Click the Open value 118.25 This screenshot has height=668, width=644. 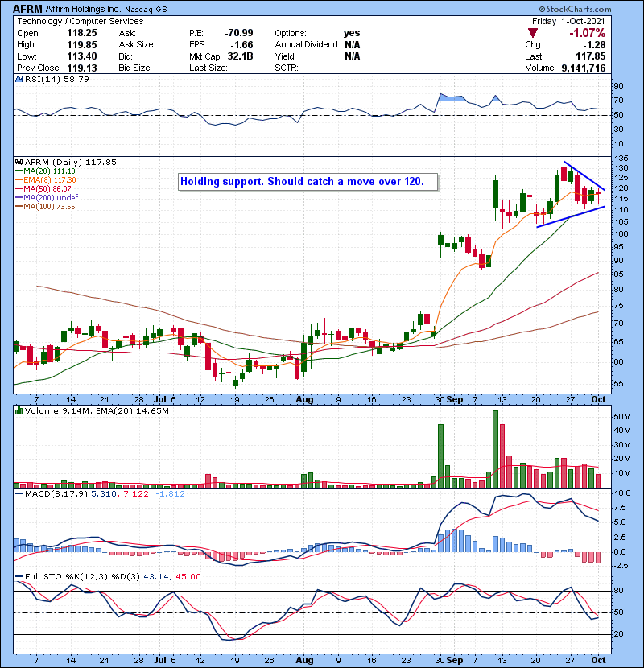click(82, 33)
